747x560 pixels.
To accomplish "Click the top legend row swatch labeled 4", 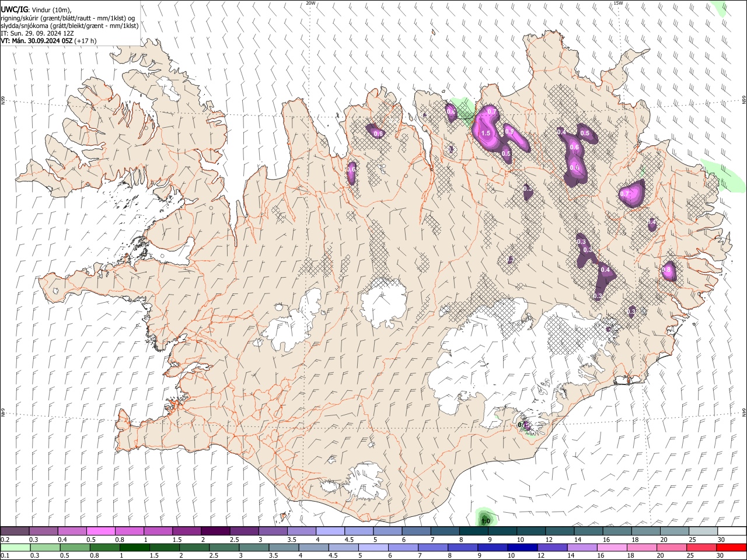I will 330,531.
